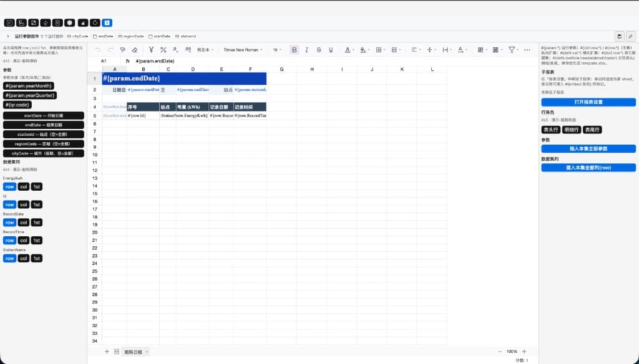
Task: Click the redo arrow in the toolbar
Action: (110, 50)
